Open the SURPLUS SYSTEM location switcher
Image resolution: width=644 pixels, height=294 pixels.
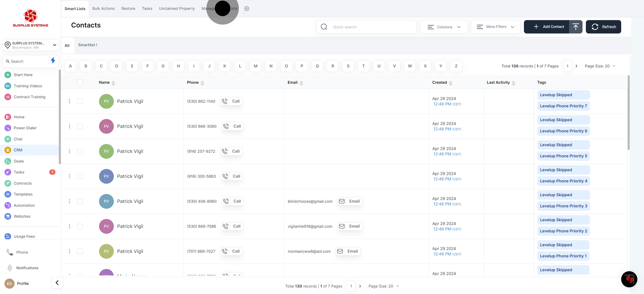[x=30, y=45]
